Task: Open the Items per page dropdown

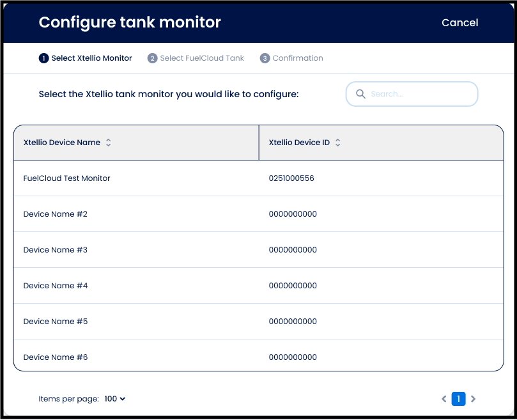Action: click(115, 399)
